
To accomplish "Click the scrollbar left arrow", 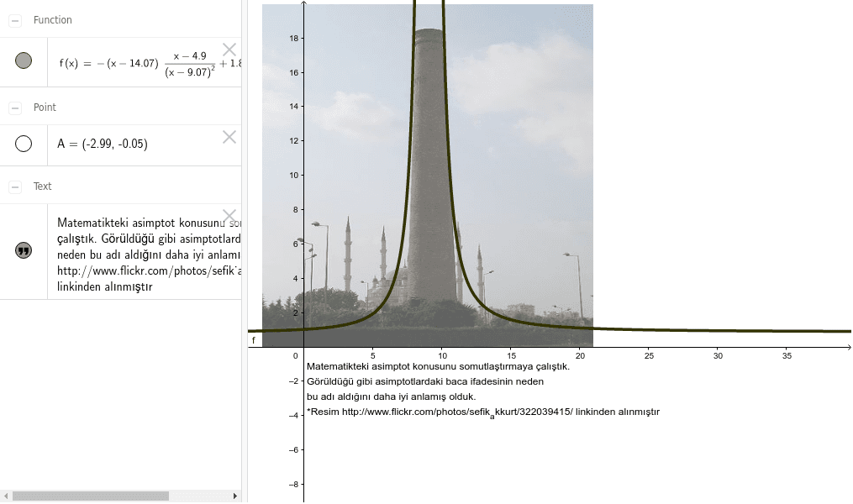I will click(x=6, y=496).
